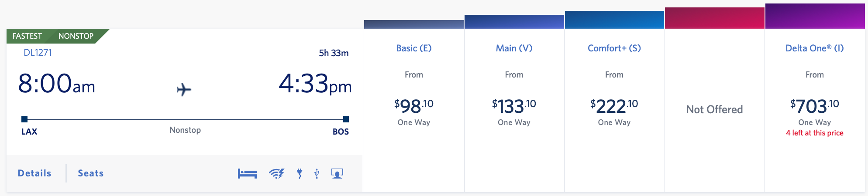Select the Basic (E) $98.10 fare
Image resolution: width=868 pixels, height=196 pixels.
413,106
